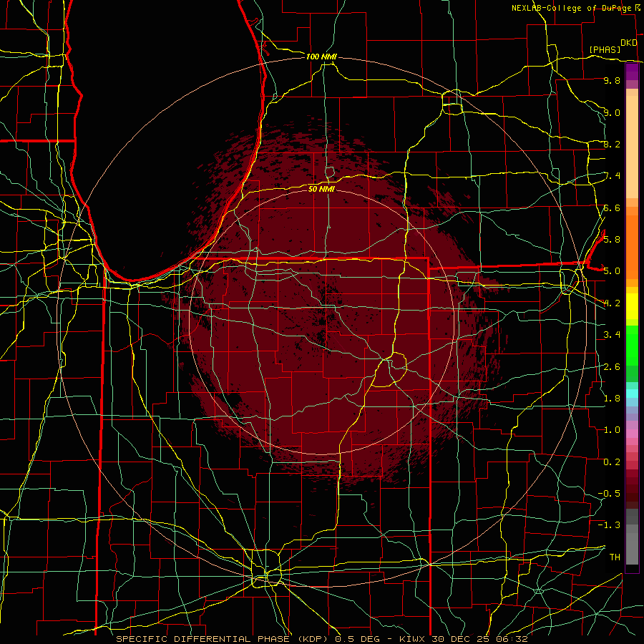Click the -0.5 scale label

tap(609, 493)
